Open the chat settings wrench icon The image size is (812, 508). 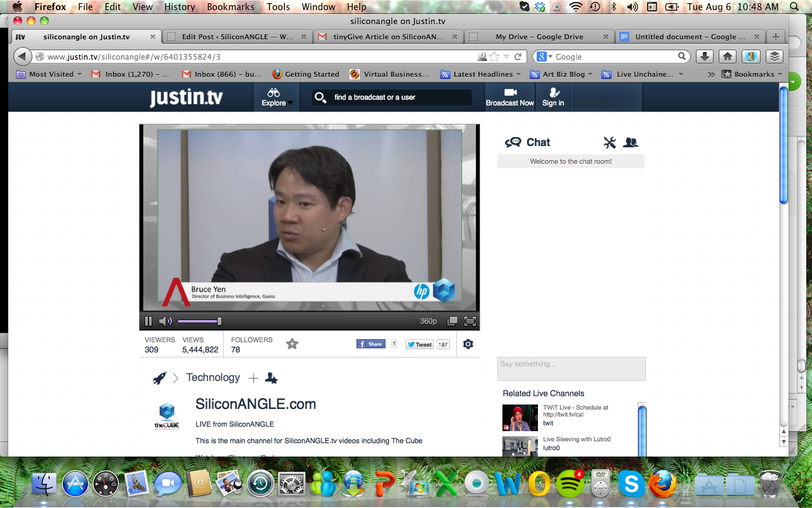tap(610, 142)
